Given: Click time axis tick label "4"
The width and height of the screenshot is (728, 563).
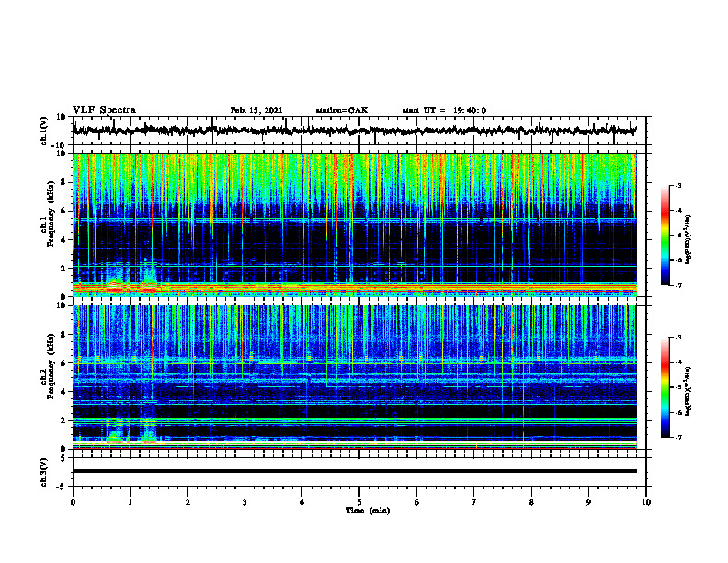Looking at the screenshot, I should [302, 502].
